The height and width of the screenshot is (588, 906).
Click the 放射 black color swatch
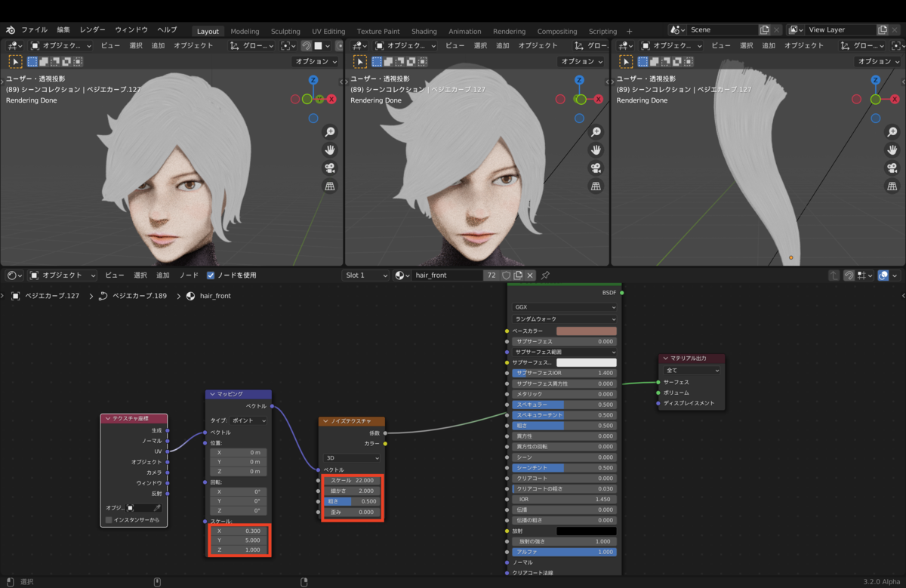point(587,531)
